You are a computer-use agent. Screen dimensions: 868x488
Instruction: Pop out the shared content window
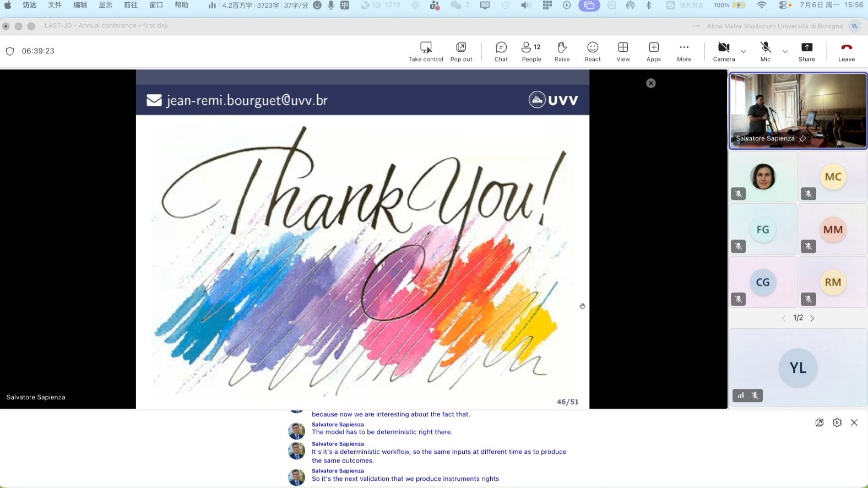tap(461, 52)
